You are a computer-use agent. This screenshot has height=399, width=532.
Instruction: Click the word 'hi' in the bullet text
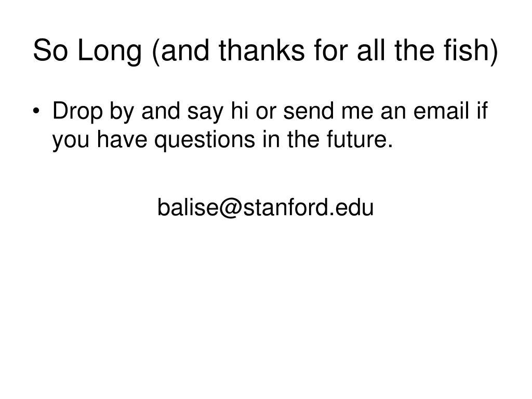tap(240, 111)
